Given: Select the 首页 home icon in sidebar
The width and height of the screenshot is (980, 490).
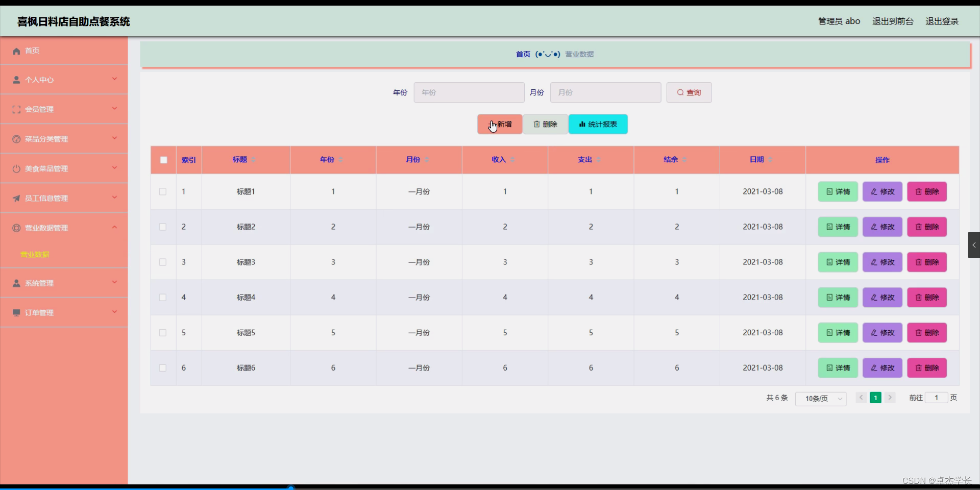Looking at the screenshot, I should [x=16, y=51].
